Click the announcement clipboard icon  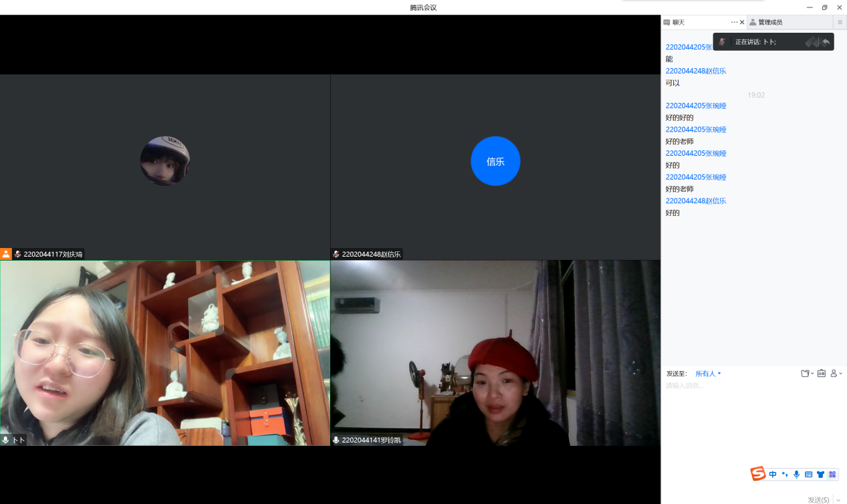click(x=822, y=374)
